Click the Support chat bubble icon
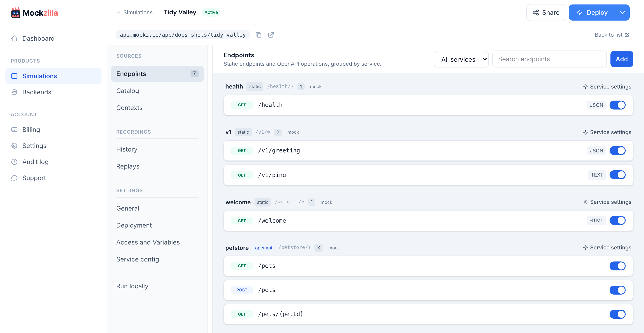Screen dimensions: 644x333 point(14,178)
